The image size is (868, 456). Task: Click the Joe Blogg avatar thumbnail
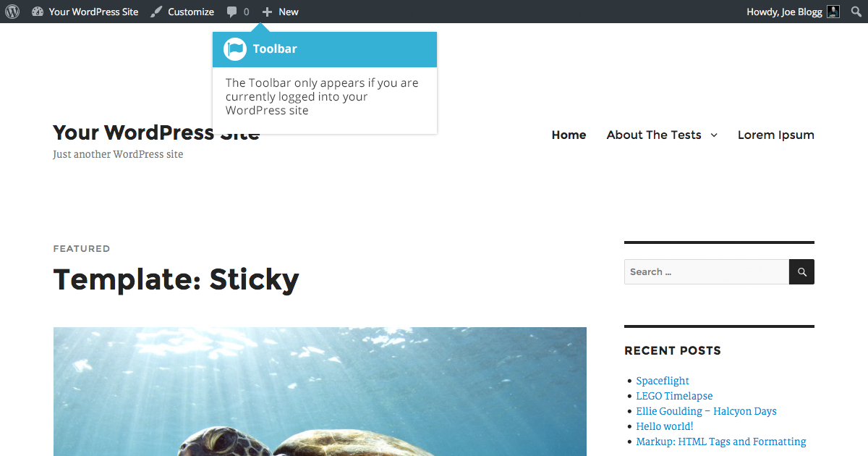click(x=833, y=12)
